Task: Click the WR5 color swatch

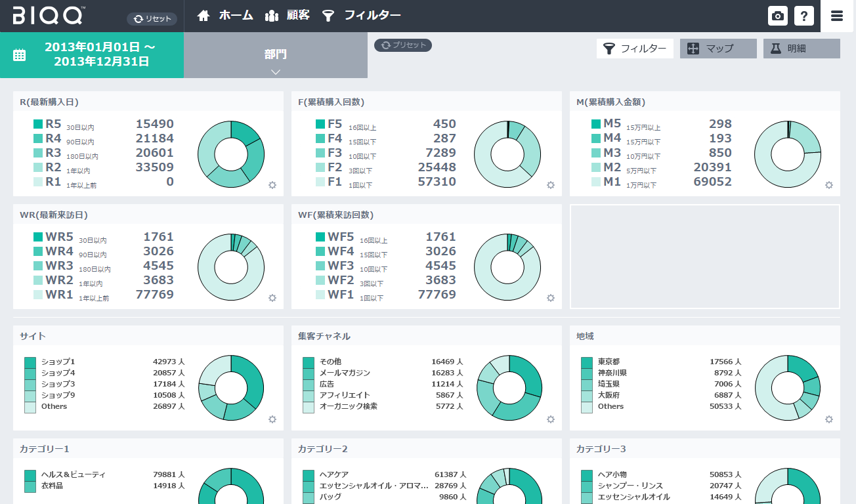Action: pos(38,236)
